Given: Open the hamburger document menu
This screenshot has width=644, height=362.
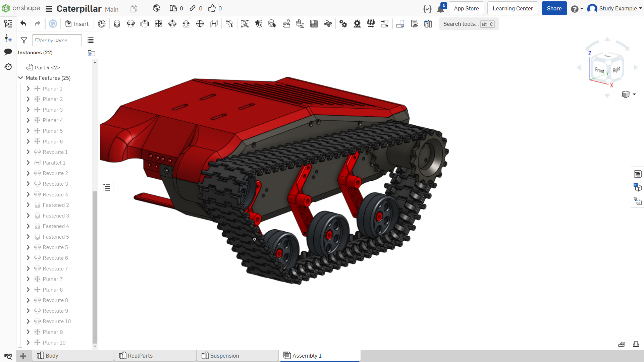Looking at the screenshot, I should pyautogui.click(x=49, y=9).
